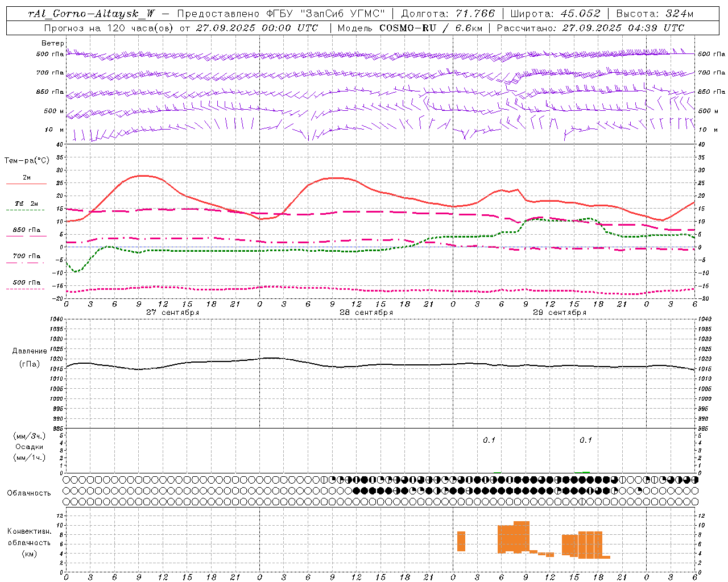This screenshot has height=582, width=728.
Task: Click the (км) unit under convective облачность
Action: 30,554
